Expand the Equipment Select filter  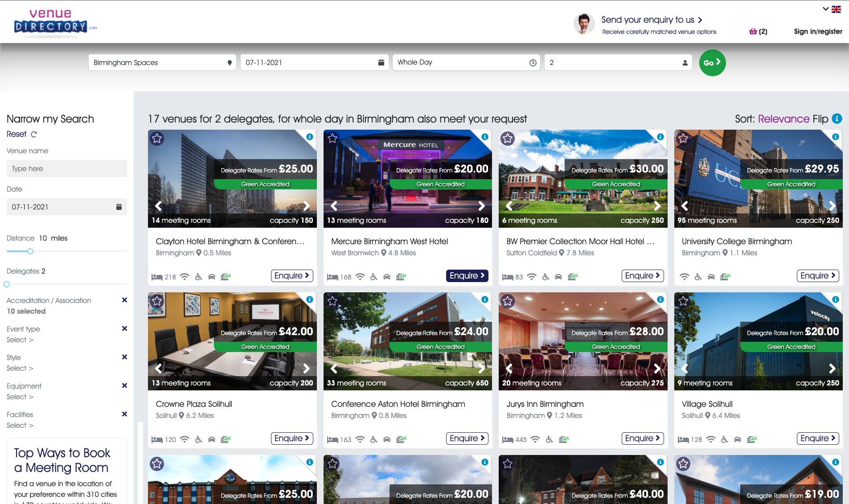click(x=20, y=397)
